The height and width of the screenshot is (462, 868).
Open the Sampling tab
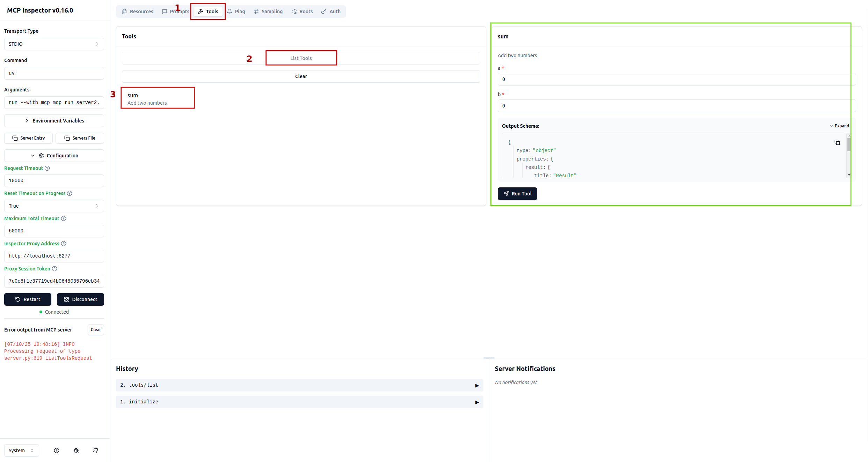(268, 12)
